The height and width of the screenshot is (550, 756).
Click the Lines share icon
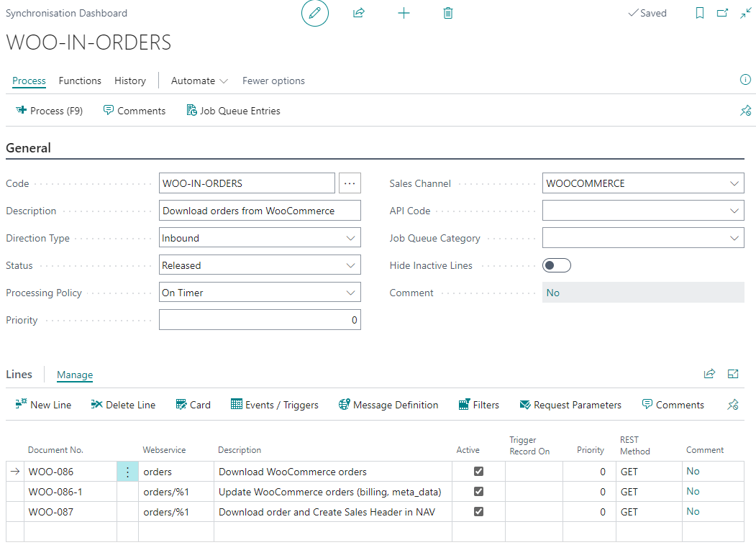[x=709, y=374]
